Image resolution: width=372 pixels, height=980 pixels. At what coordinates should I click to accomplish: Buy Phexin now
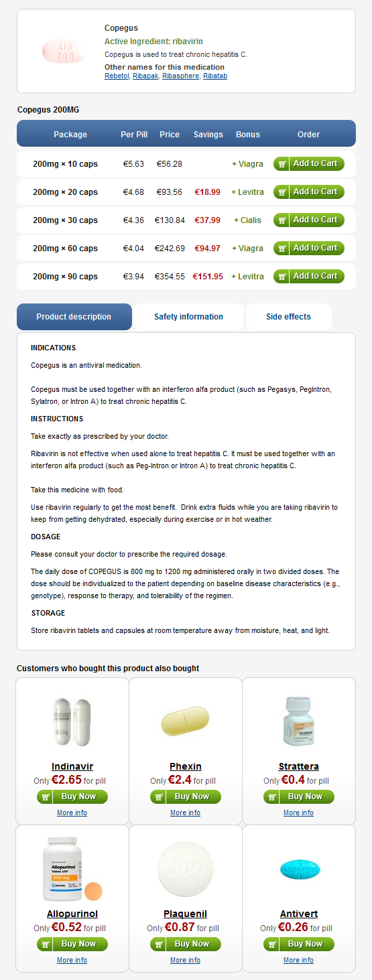(186, 796)
